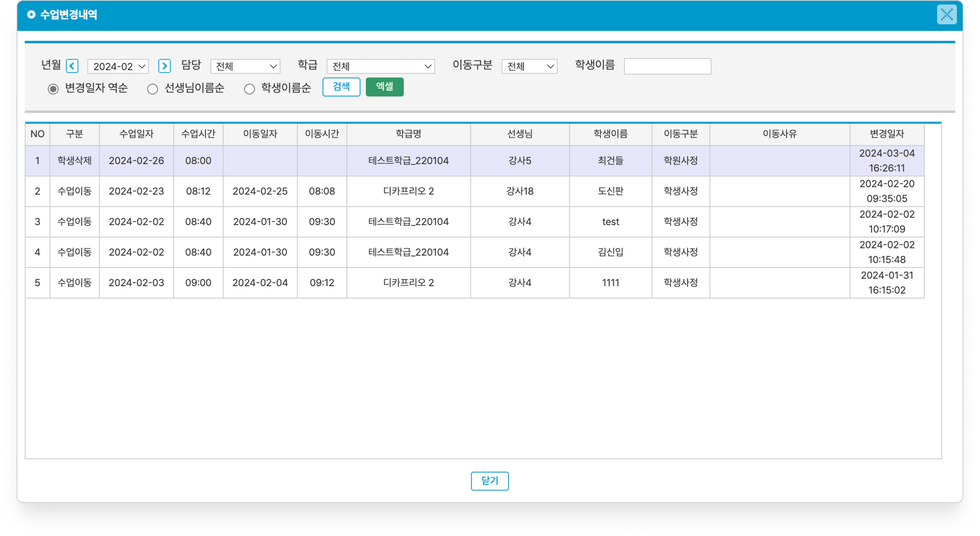
Task: Select 학생이름순 sort radio button
Action: [249, 89]
